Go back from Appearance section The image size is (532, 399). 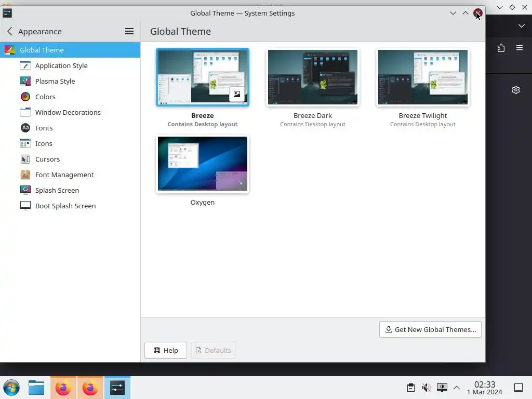[9, 32]
